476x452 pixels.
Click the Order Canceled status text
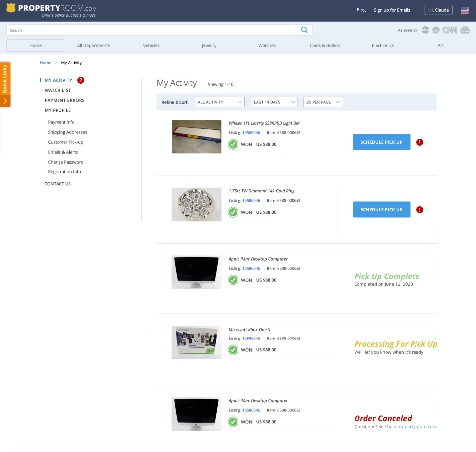point(383,418)
